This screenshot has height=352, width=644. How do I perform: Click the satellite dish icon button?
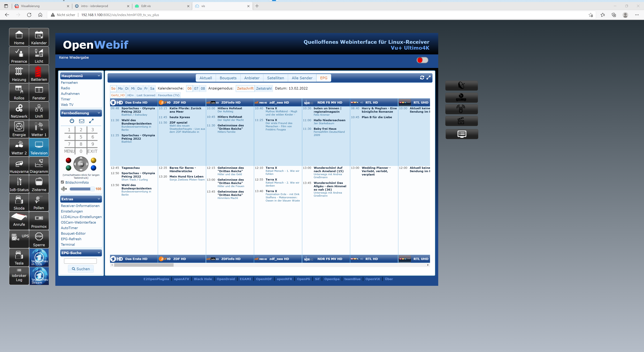pyautogui.click(x=461, y=85)
